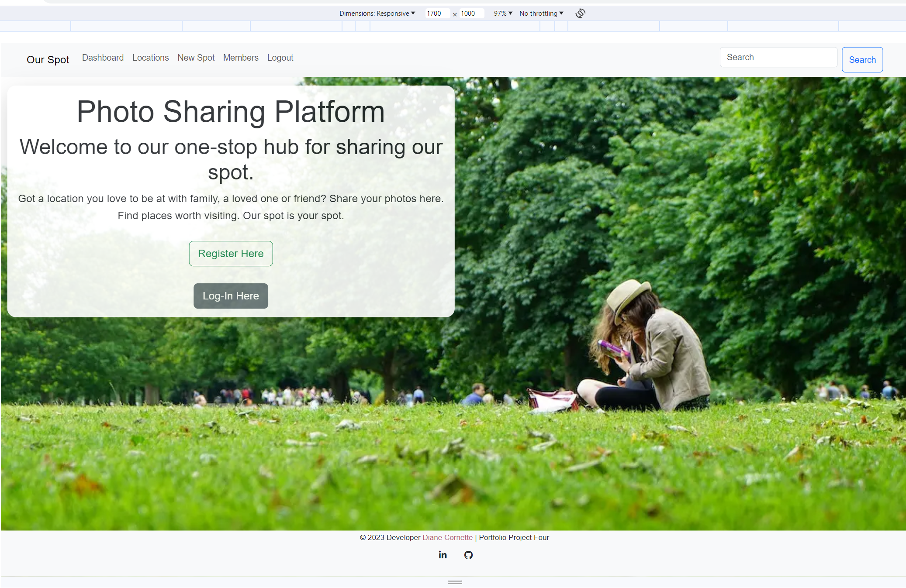
Task: Open the 97% zoom dropdown
Action: click(503, 14)
